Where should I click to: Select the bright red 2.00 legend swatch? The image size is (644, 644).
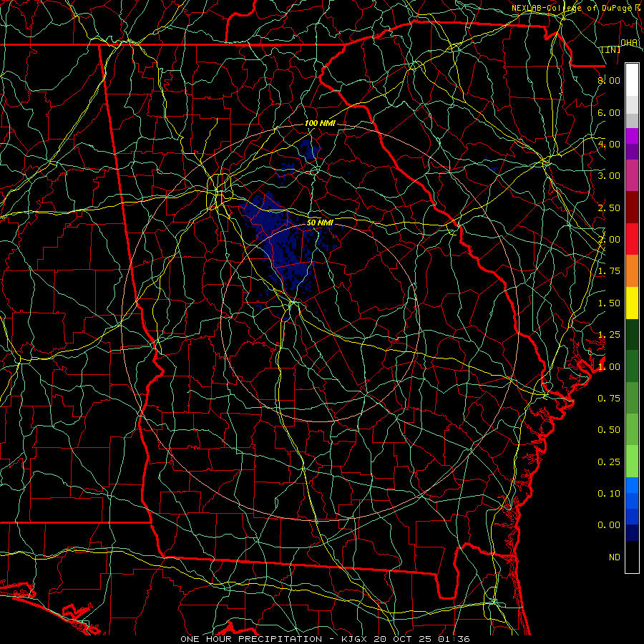(x=632, y=239)
